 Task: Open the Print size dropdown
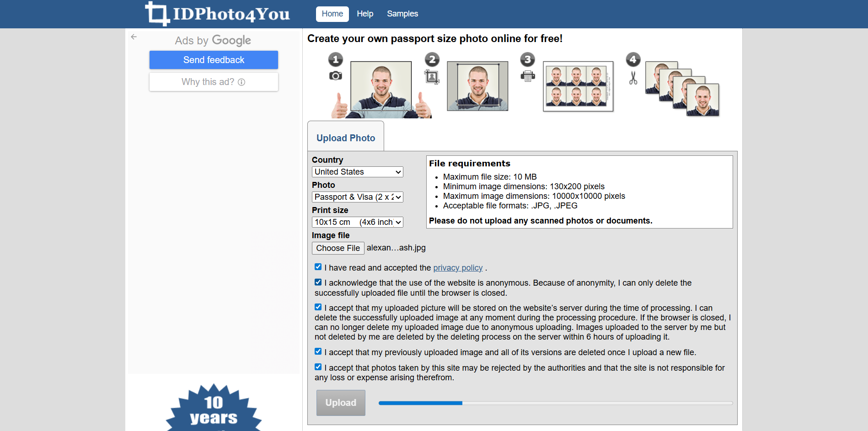click(x=357, y=222)
